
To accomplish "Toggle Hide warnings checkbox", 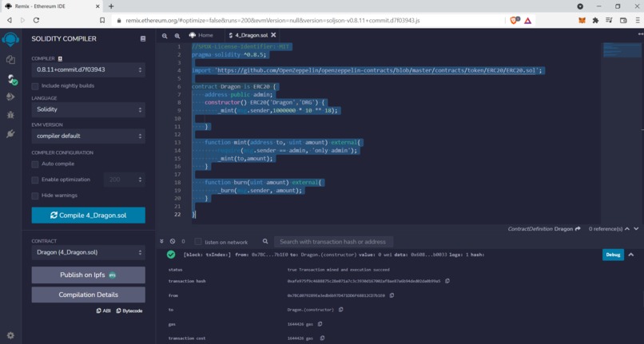I will coord(35,196).
